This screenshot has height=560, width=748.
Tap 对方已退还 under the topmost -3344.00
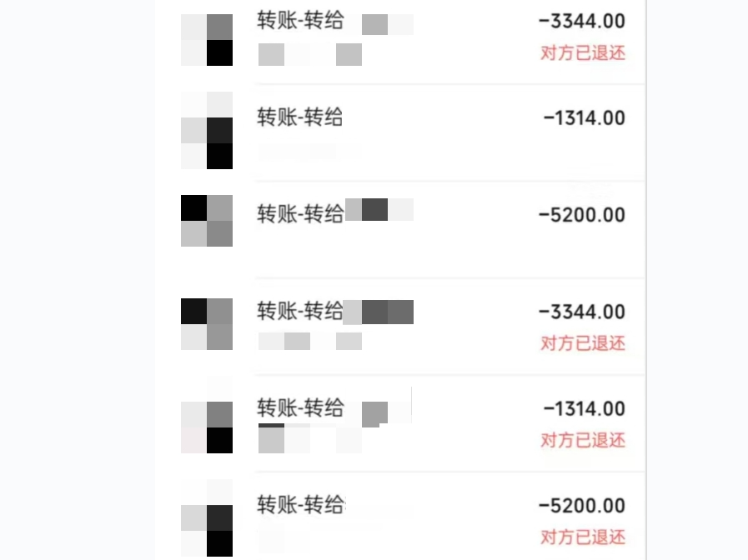(583, 52)
